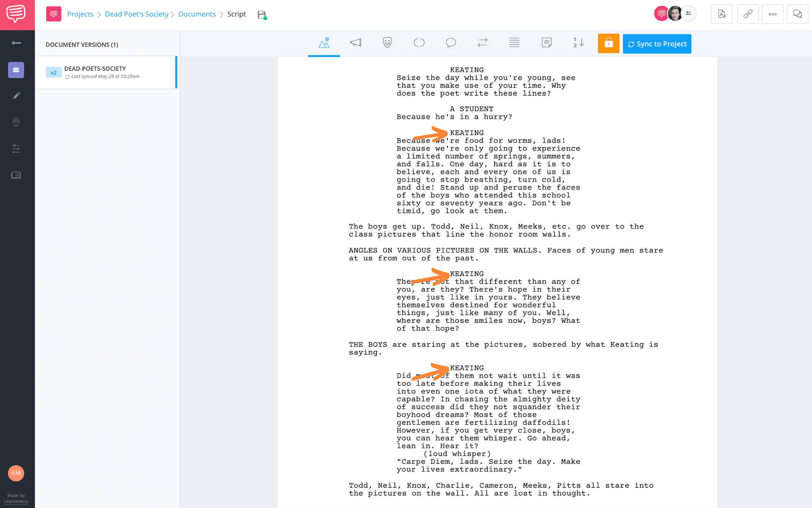
Task: Open Dead Poet's Society breadcrumb link
Action: pyautogui.click(x=136, y=14)
